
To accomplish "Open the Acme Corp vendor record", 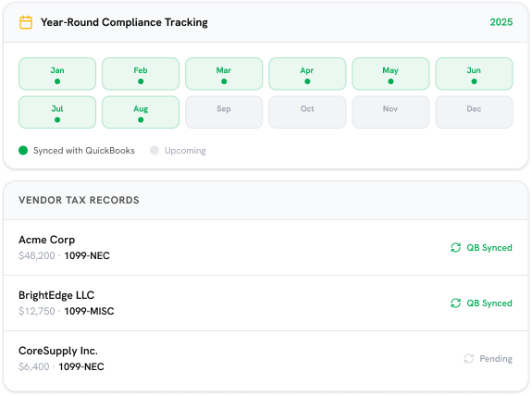I will pos(266,248).
